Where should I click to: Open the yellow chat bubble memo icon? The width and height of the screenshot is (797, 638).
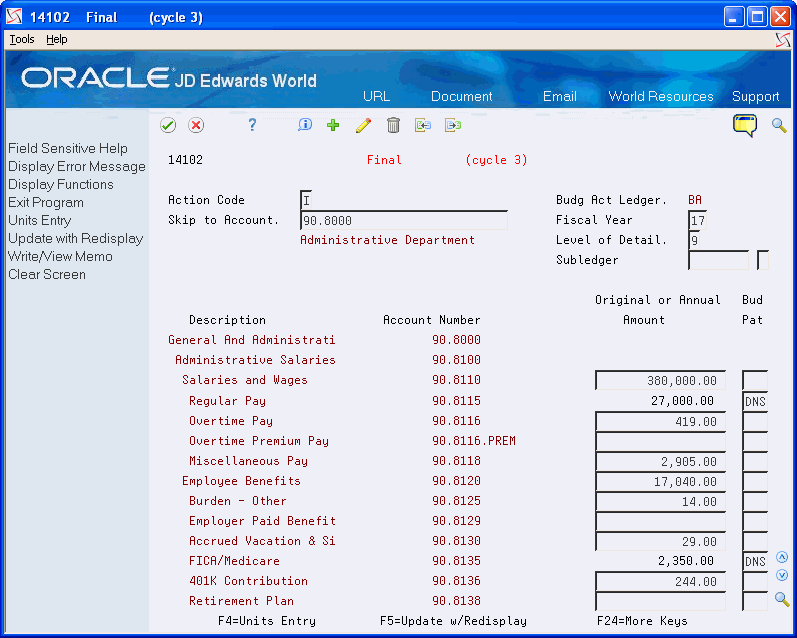tap(745, 125)
